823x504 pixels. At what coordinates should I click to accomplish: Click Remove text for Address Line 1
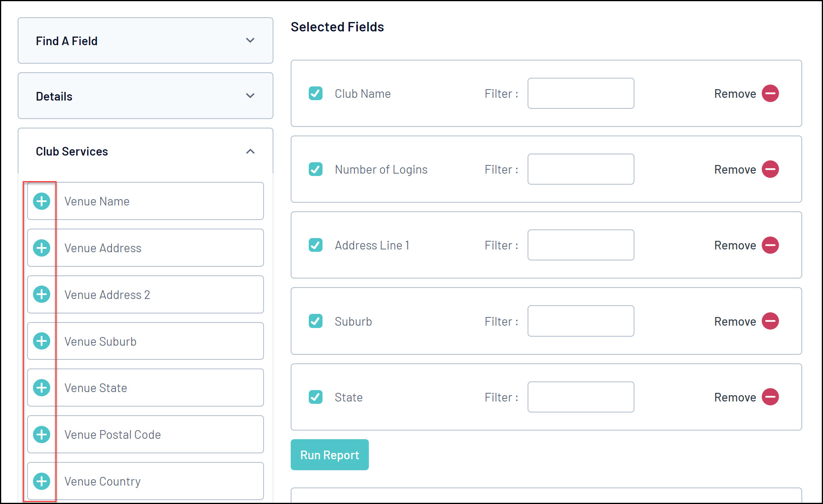(x=735, y=246)
